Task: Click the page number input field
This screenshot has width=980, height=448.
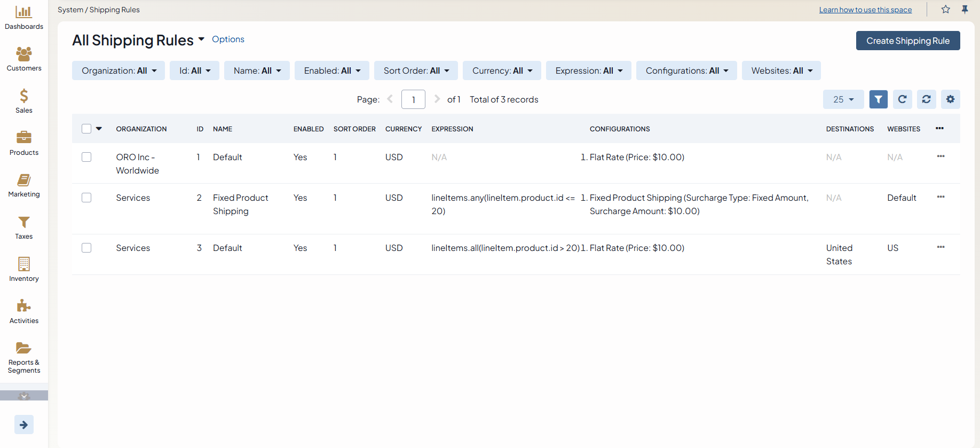Action: [413, 99]
